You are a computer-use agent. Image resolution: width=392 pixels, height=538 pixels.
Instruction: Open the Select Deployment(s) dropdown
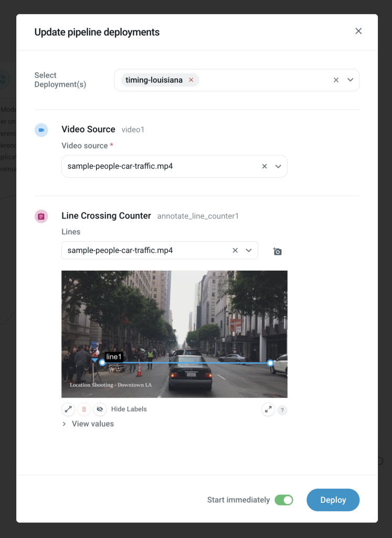(x=350, y=80)
